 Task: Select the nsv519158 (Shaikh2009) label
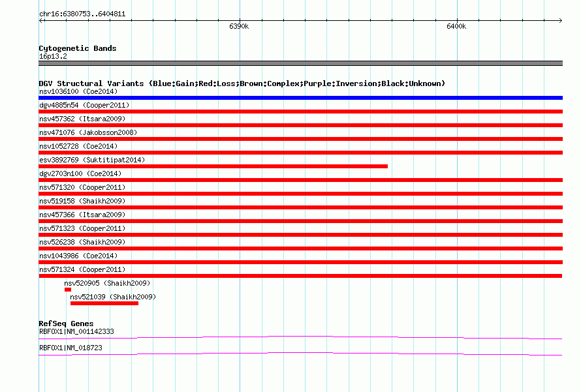point(82,201)
